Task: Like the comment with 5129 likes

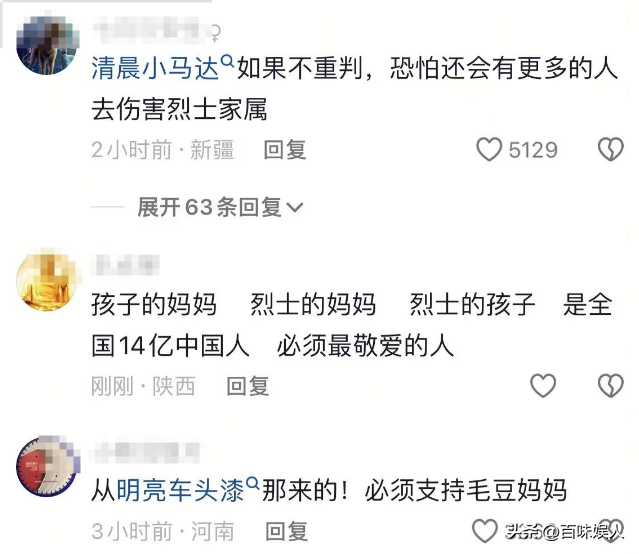Action: tap(489, 149)
